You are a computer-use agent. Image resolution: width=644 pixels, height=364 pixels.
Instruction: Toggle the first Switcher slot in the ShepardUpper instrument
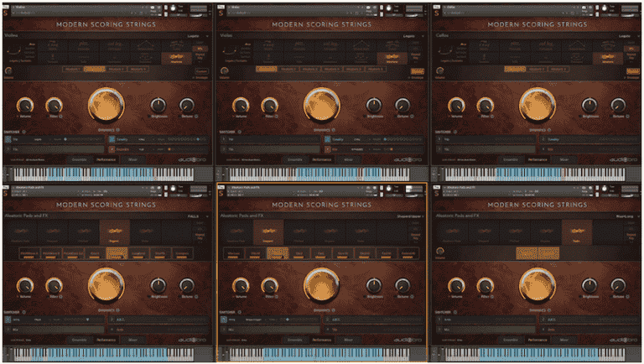tap(223, 320)
